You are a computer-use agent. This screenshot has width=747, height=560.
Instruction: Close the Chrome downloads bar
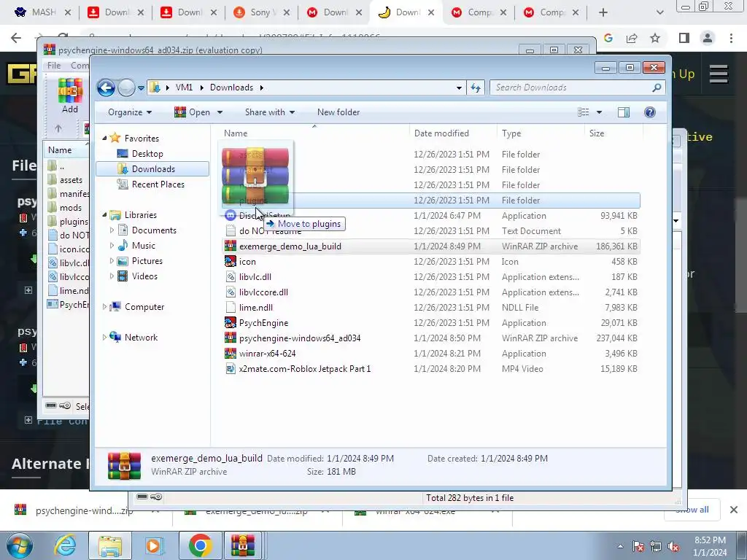click(734, 510)
